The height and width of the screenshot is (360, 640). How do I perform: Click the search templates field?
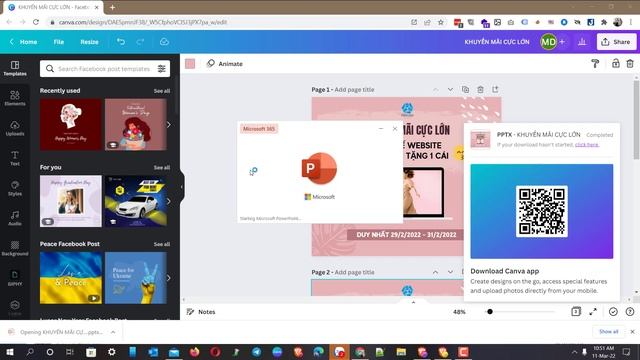click(104, 69)
